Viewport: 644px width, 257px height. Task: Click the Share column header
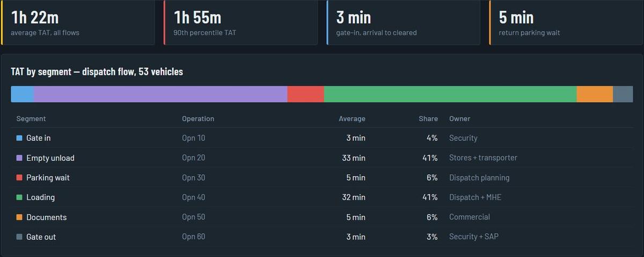click(428, 119)
